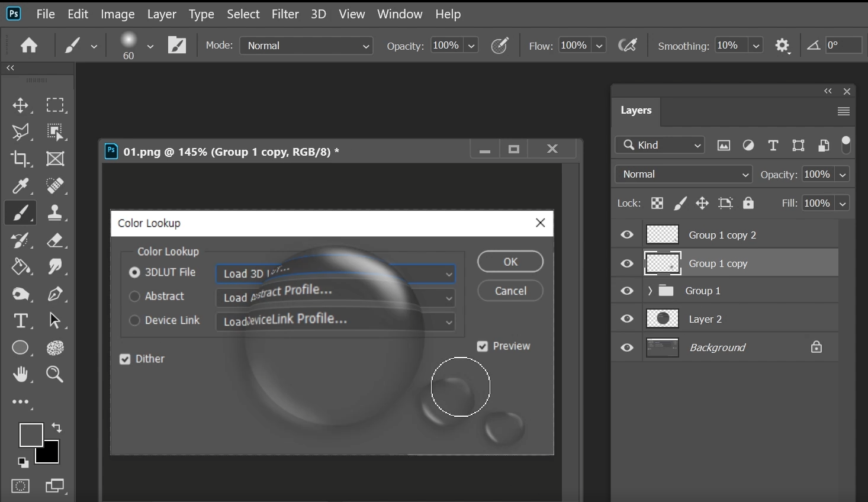Click Cancel in Color Lookup dialog
Screen dimensions: 868x502
point(510,291)
